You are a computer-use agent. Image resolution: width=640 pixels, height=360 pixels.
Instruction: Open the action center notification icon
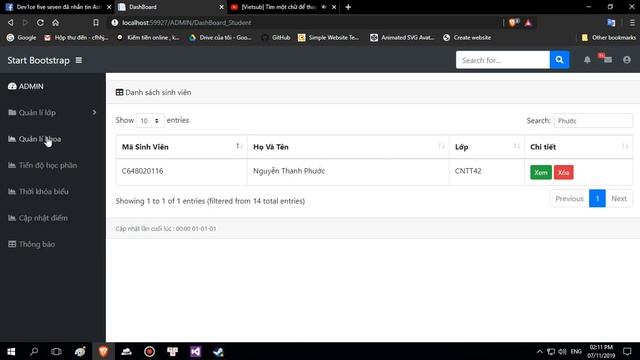pos(627,351)
